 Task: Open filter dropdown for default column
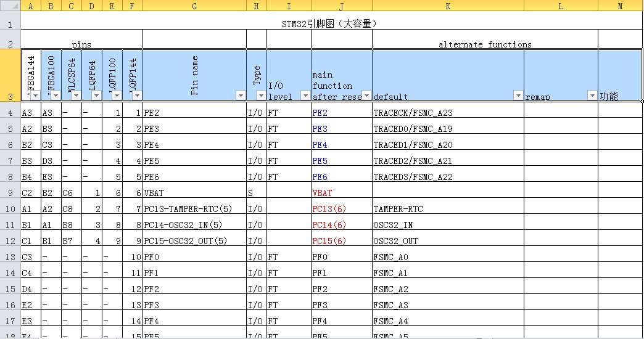tap(518, 96)
